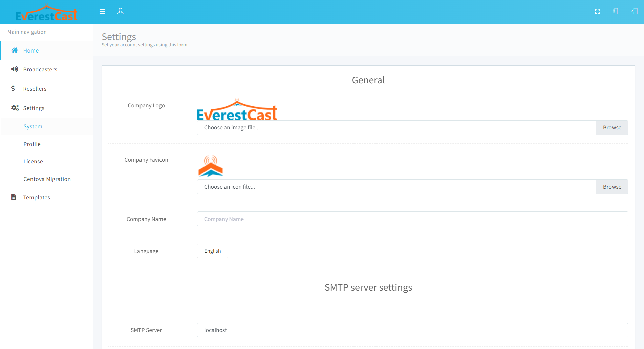This screenshot has width=644, height=349.
Task: Click the panel icon beside the fullscreen icon
Action: click(x=616, y=11)
